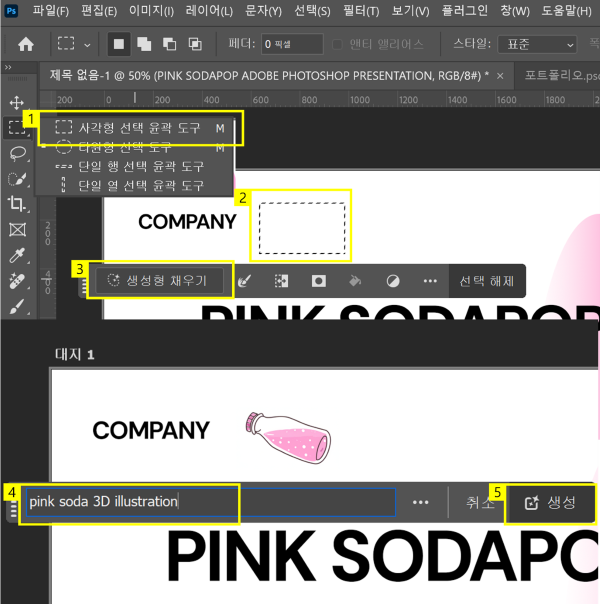The width and height of the screenshot is (600, 604).
Task: Select New Selection mode icon
Action: click(119, 44)
